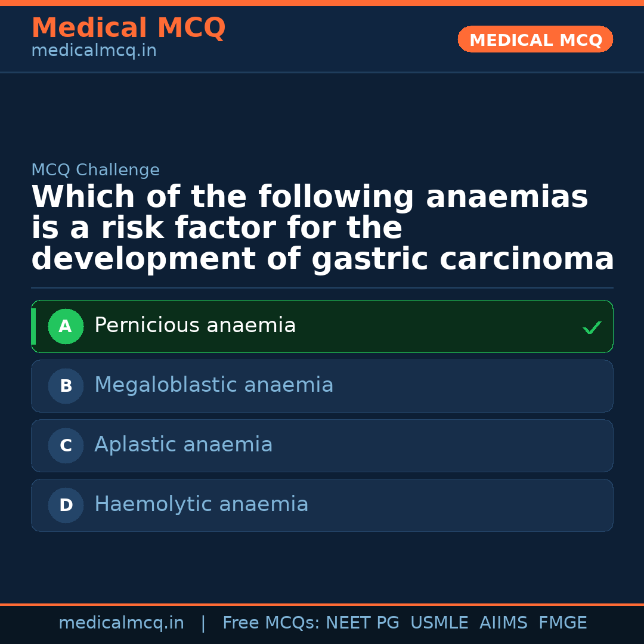
Task: Click the FMGE footer label
Action: (x=563, y=623)
